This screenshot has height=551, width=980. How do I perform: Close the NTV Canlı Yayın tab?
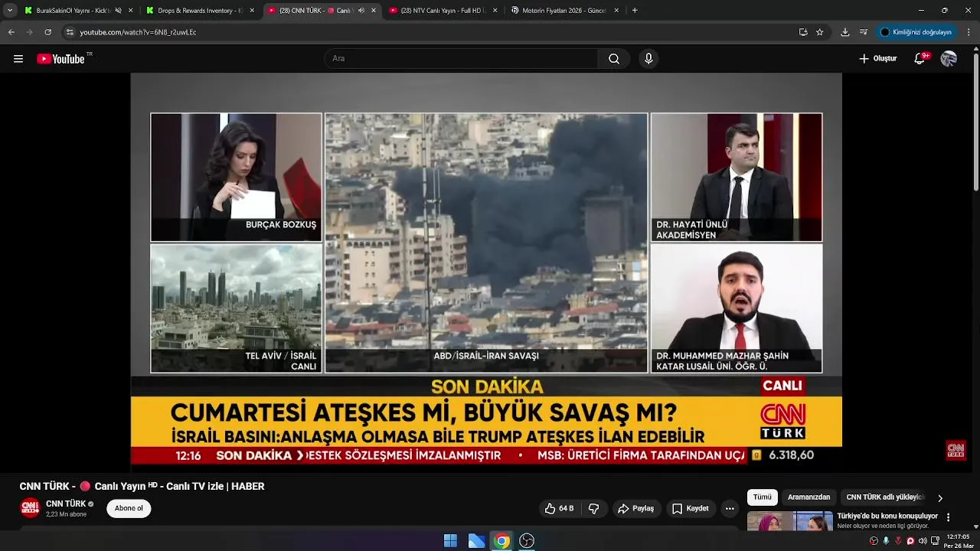click(x=495, y=11)
